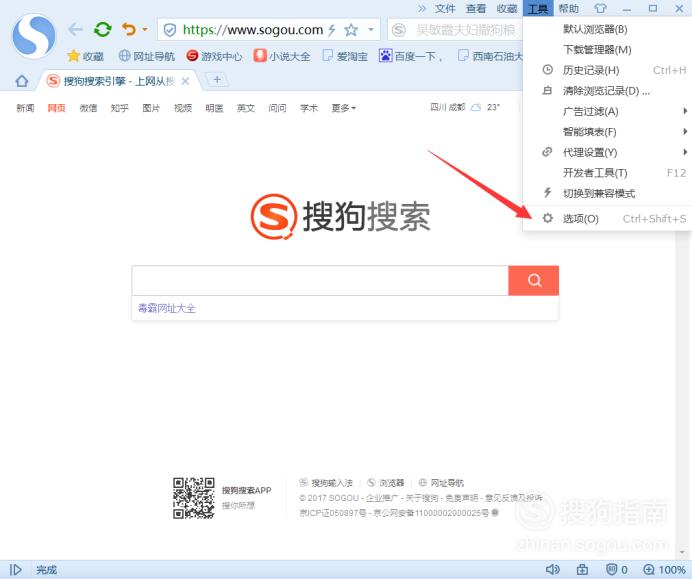The width and height of the screenshot is (692, 579).
Task: Toggle the sidebar icon in status bar
Action: 15,570
